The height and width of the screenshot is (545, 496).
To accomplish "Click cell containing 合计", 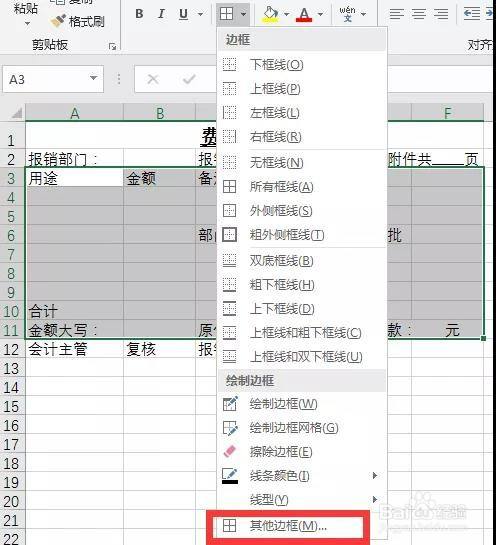I will pyautogui.click(x=74, y=311).
